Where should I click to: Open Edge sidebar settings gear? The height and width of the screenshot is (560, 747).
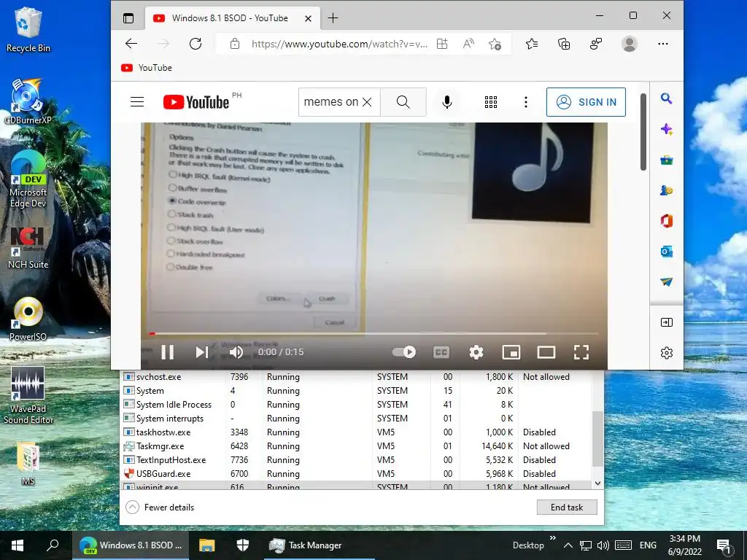tap(667, 353)
